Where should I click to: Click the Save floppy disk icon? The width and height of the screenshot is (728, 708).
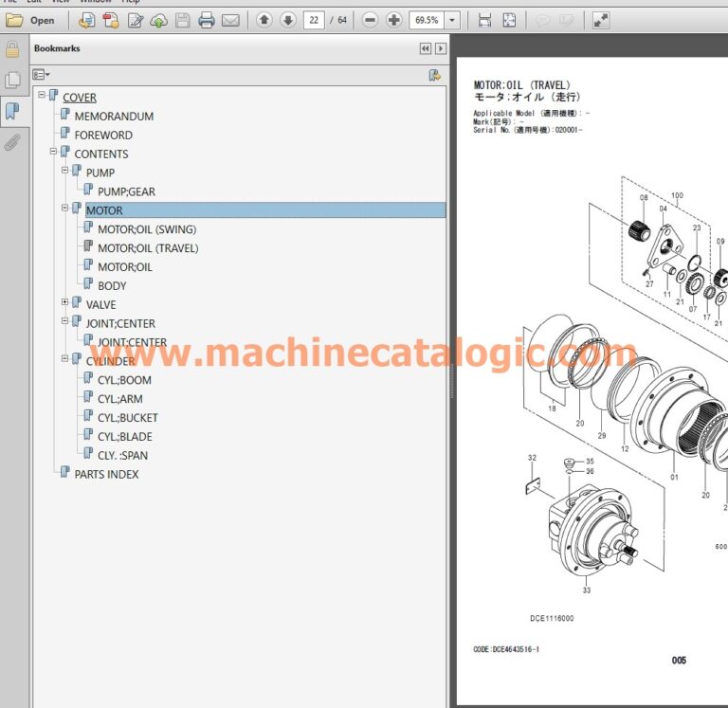point(183,21)
